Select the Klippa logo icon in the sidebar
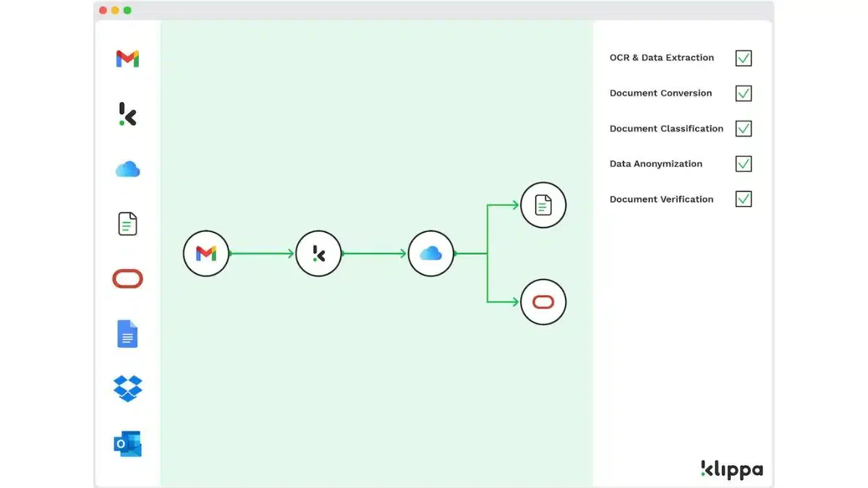The image size is (868, 488). click(127, 114)
